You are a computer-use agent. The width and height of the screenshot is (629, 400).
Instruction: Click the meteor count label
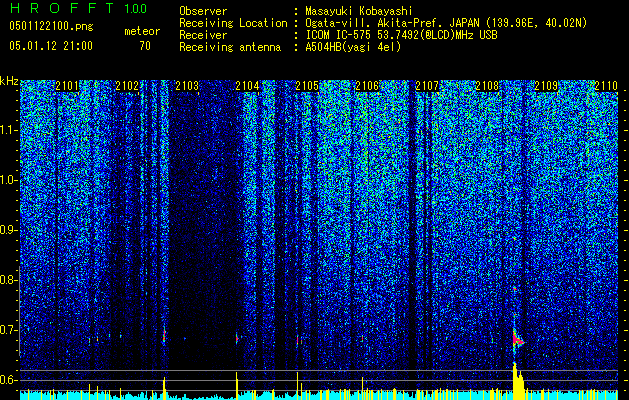[142, 31]
